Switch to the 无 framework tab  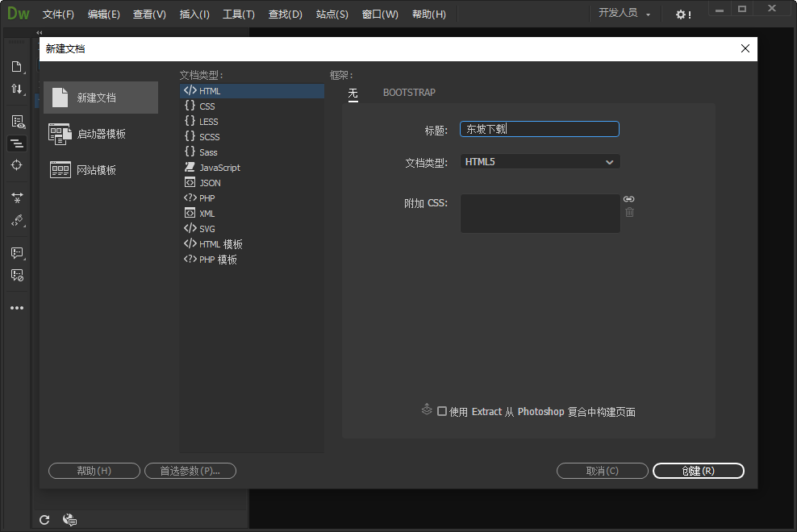[x=353, y=93]
